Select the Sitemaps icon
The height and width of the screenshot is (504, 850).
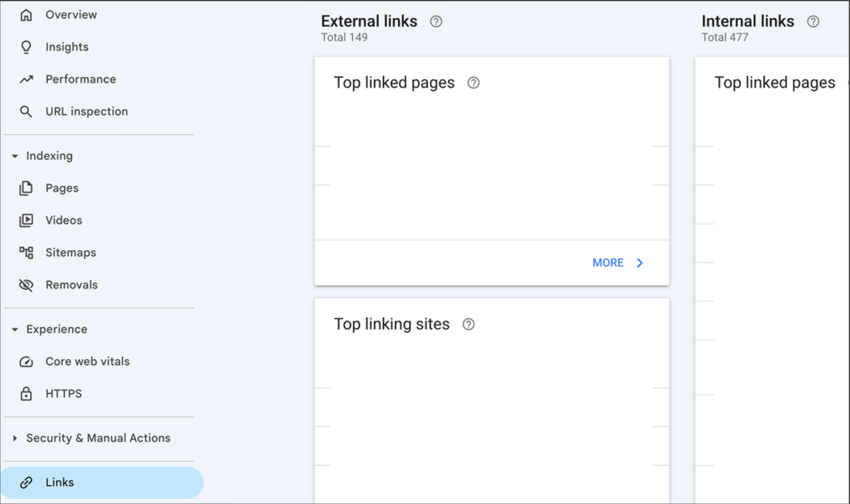26,252
